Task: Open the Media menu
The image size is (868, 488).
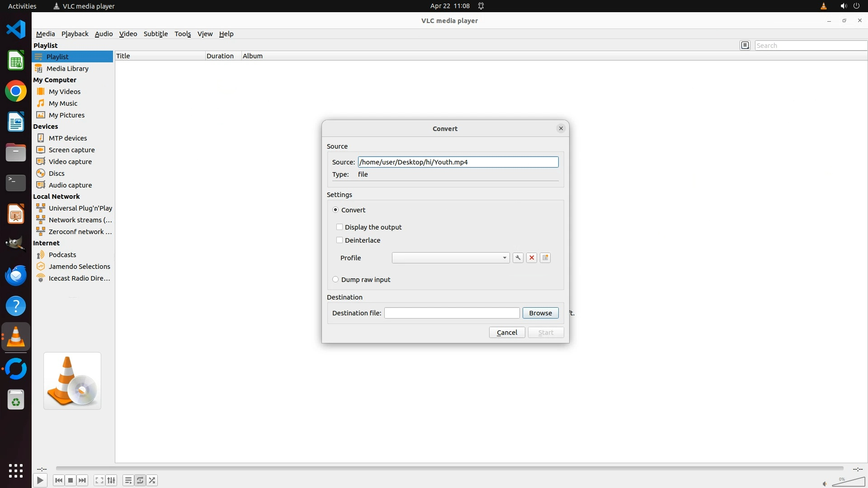Action: coord(45,34)
